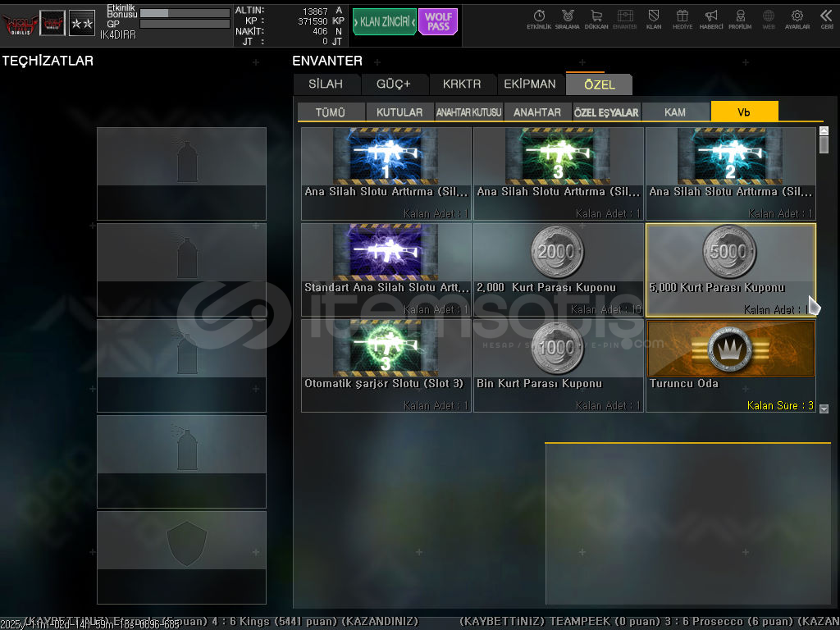
Task: Click the shield equipment slot
Action: [181, 557]
